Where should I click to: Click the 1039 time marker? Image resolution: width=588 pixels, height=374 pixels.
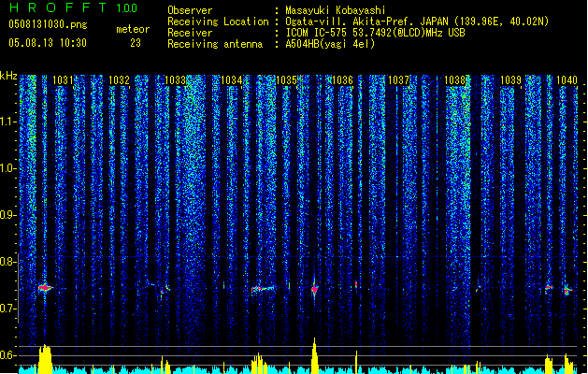[510, 80]
